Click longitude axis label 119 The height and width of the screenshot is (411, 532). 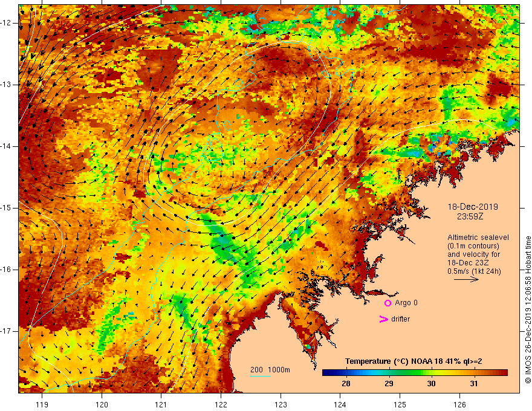click(x=42, y=404)
